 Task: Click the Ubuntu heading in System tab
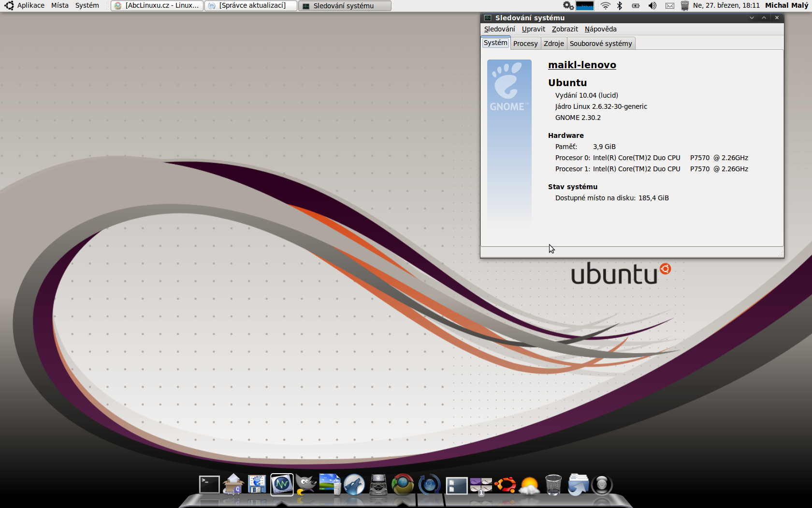click(567, 83)
